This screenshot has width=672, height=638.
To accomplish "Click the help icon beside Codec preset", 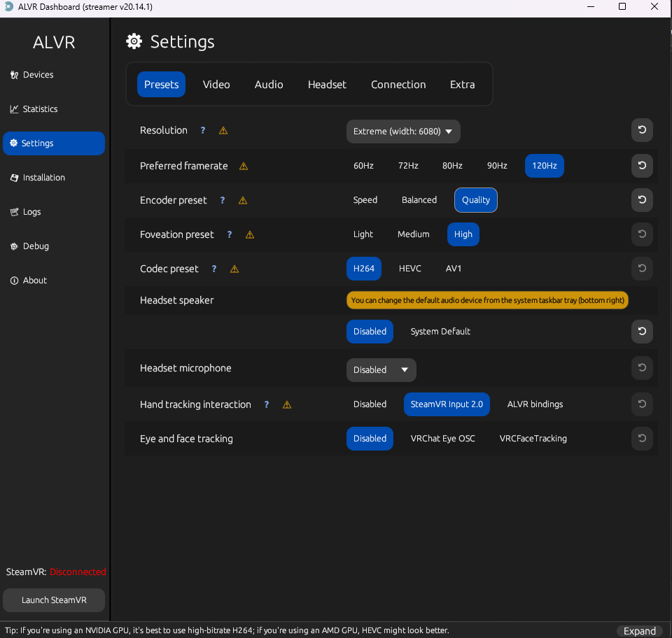I will pos(214,269).
